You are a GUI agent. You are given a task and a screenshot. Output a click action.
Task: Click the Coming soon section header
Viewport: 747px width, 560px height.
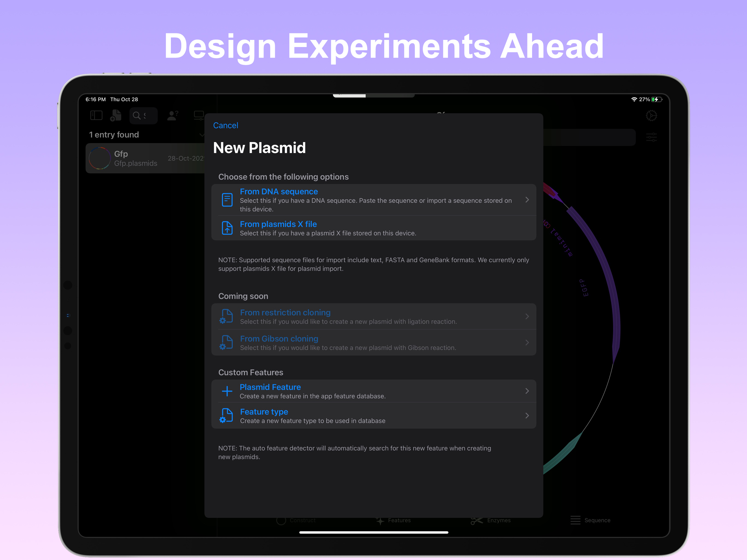[x=243, y=296]
